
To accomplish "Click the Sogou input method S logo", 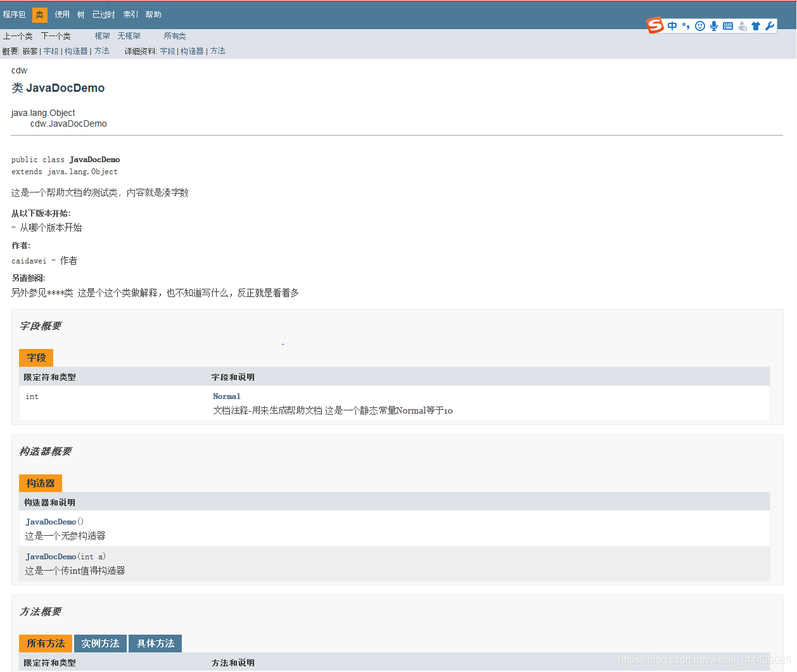I will (x=655, y=25).
